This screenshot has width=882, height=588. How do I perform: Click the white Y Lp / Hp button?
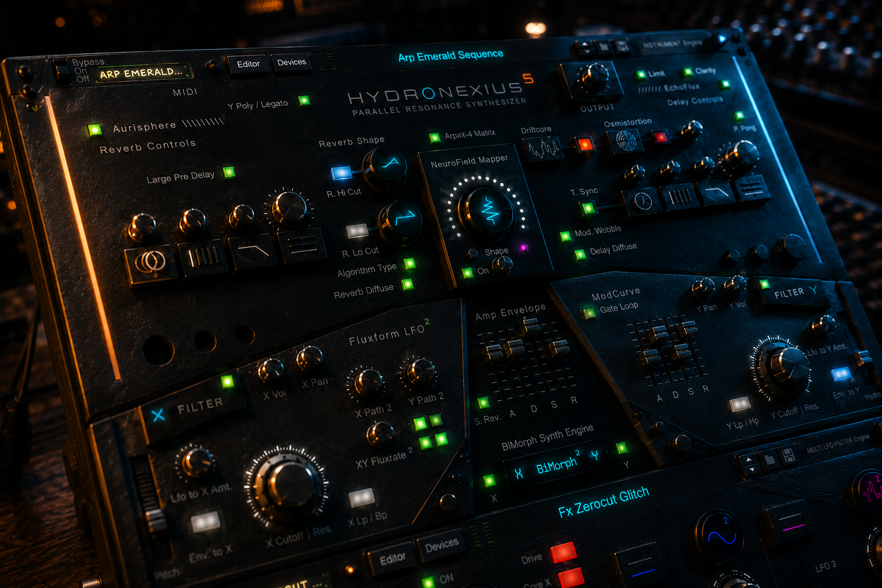coord(740,404)
